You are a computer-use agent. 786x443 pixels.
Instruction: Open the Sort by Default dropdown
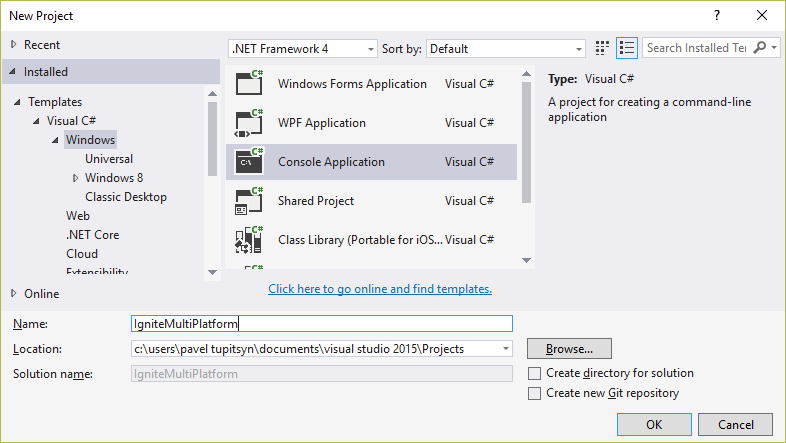506,49
